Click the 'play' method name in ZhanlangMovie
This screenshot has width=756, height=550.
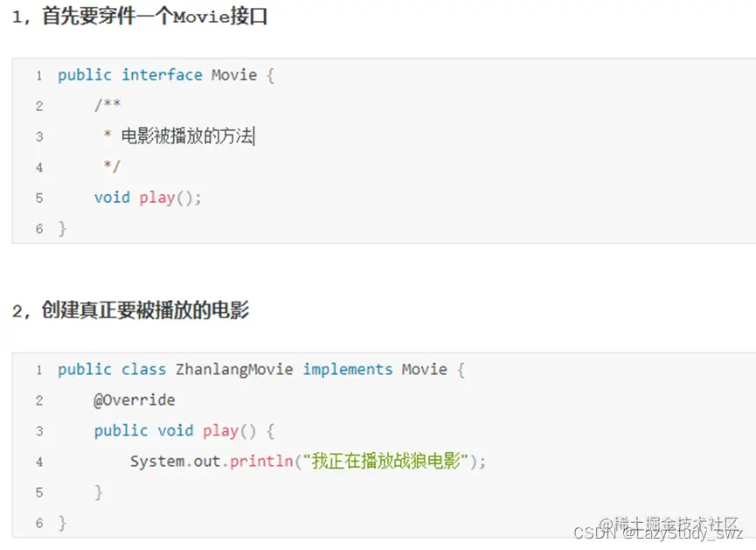(221, 431)
